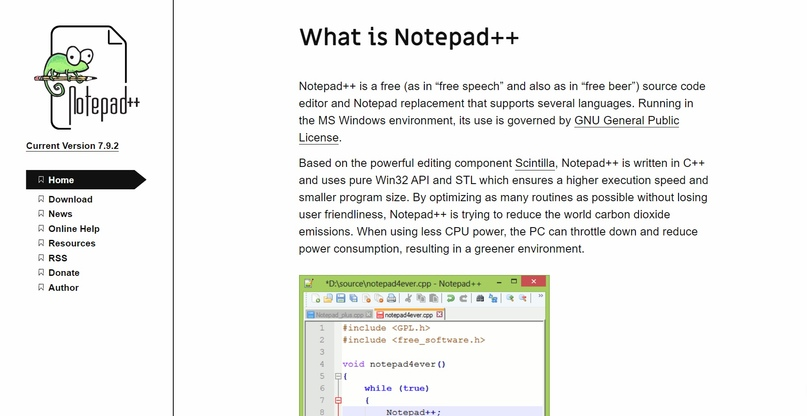The height and width of the screenshot is (416, 807).
Task: Expand toolbar overflow chevron in screenshot
Action: tap(540, 296)
